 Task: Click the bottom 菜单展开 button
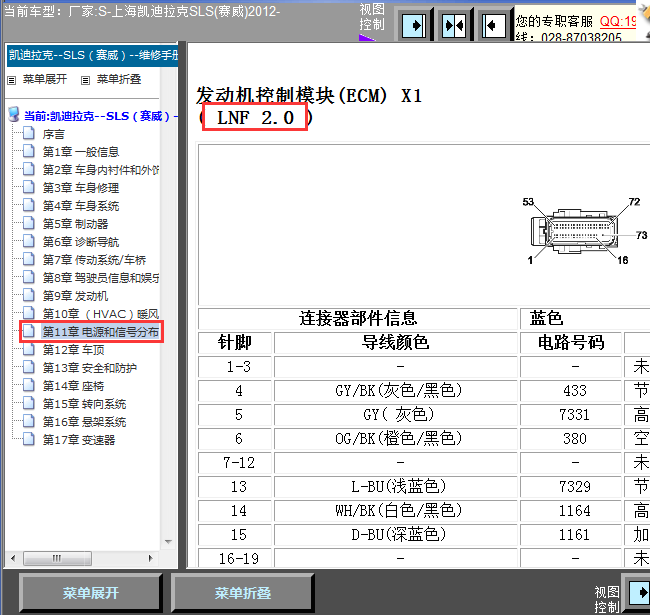coord(91,593)
